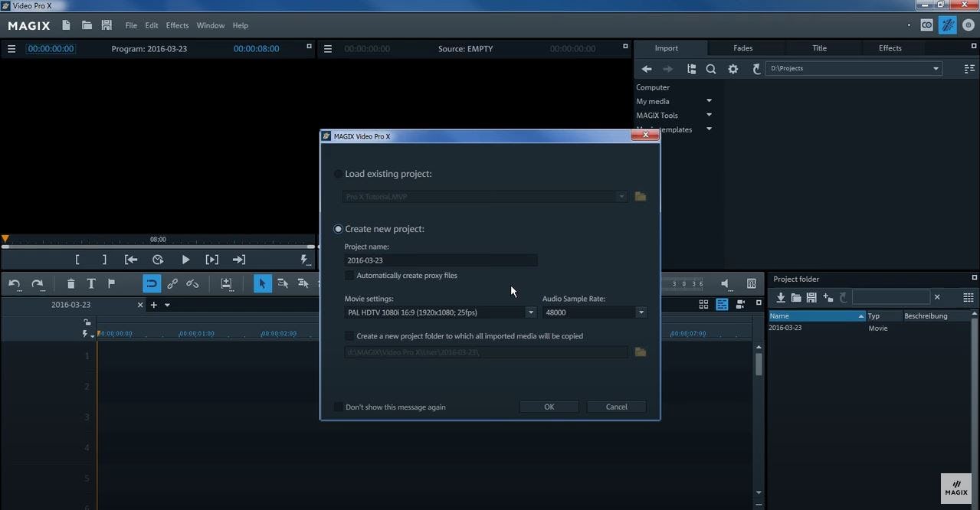Click the media pool search magnifier

711,69
